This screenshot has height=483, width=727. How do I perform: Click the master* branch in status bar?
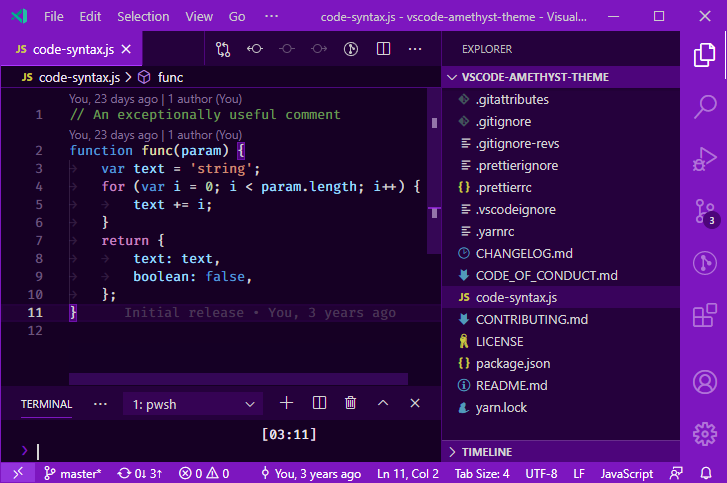(72, 473)
